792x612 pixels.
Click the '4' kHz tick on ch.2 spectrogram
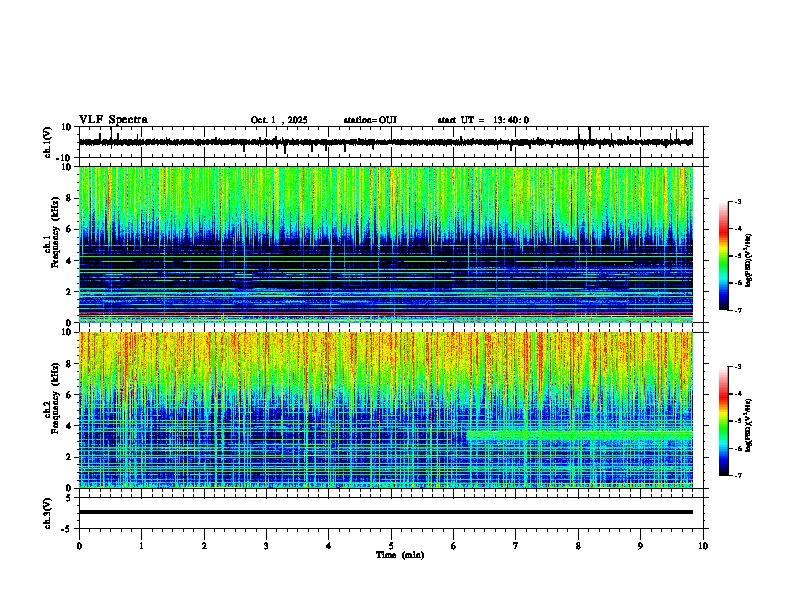pyautogui.click(x=69, y=426)
